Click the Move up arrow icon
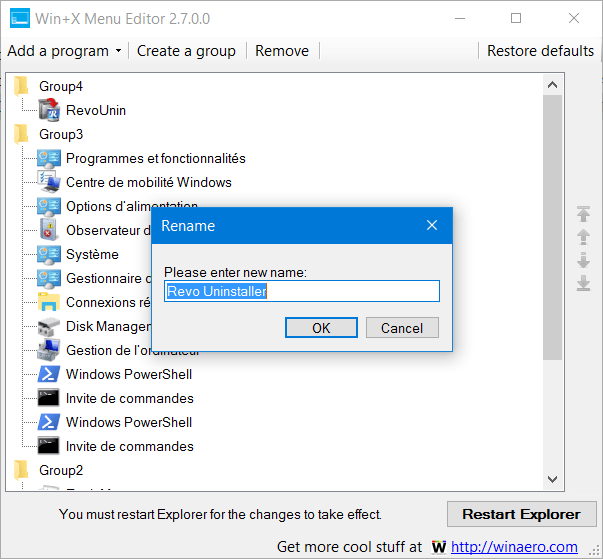Image resolution: width=603 pixels, height=559 pixels. click(583, 237)
